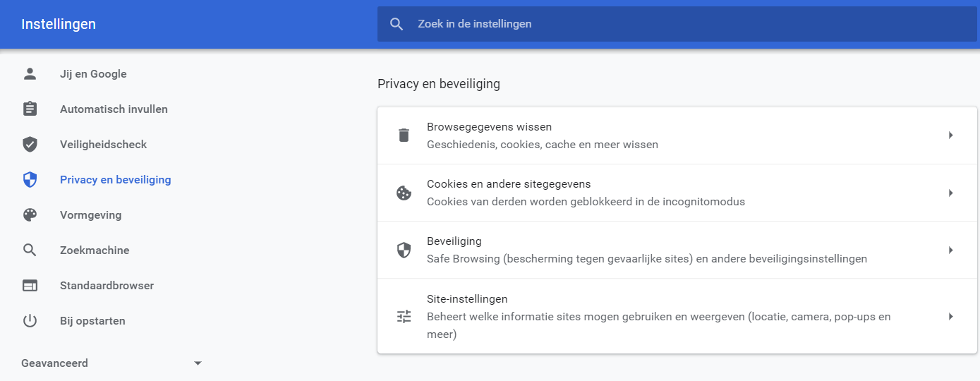Image resolution: width=980 pixels, height=381 pixels.
Task: Click the magnifier icon beside Zoekmachine
Action: [30, 250]
